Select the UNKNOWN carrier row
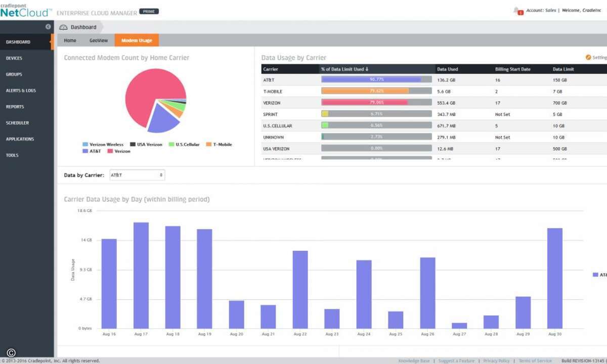Image resolution: width=607 pixels, height=364 pixels. (434, 137)
